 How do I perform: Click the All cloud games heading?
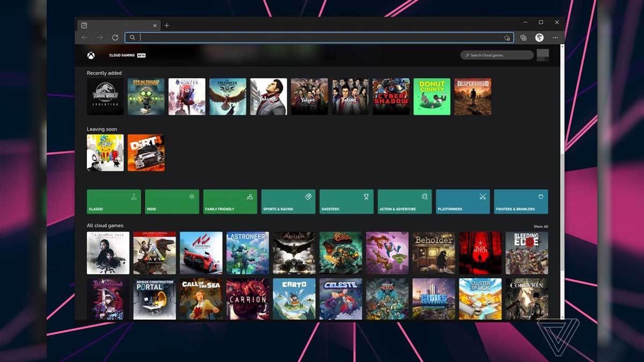(x=105, y=226)
